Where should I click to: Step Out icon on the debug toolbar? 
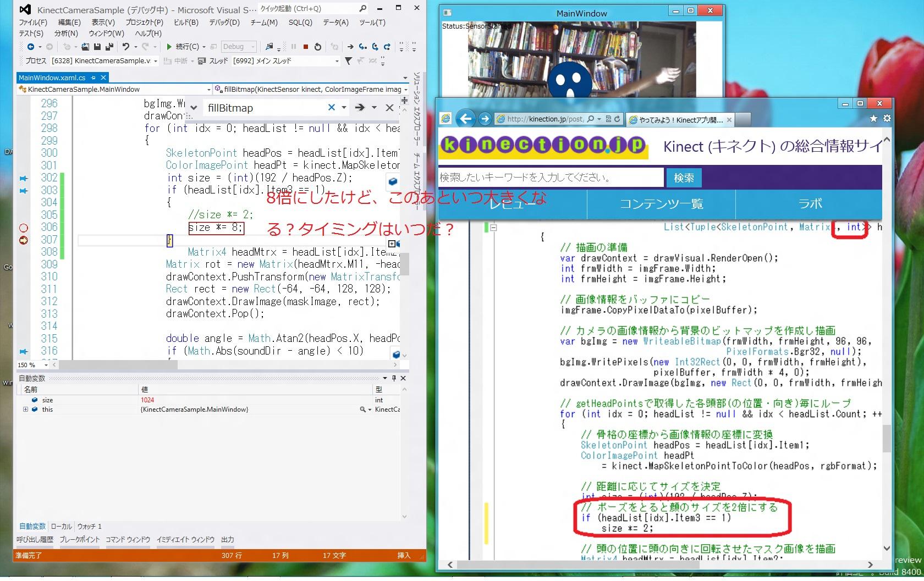[387, 47]
